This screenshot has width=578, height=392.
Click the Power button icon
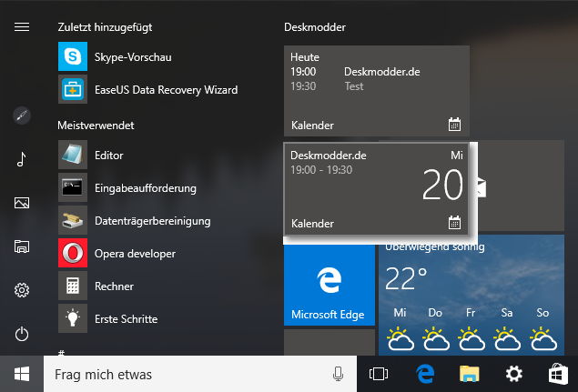pos(22,334)
